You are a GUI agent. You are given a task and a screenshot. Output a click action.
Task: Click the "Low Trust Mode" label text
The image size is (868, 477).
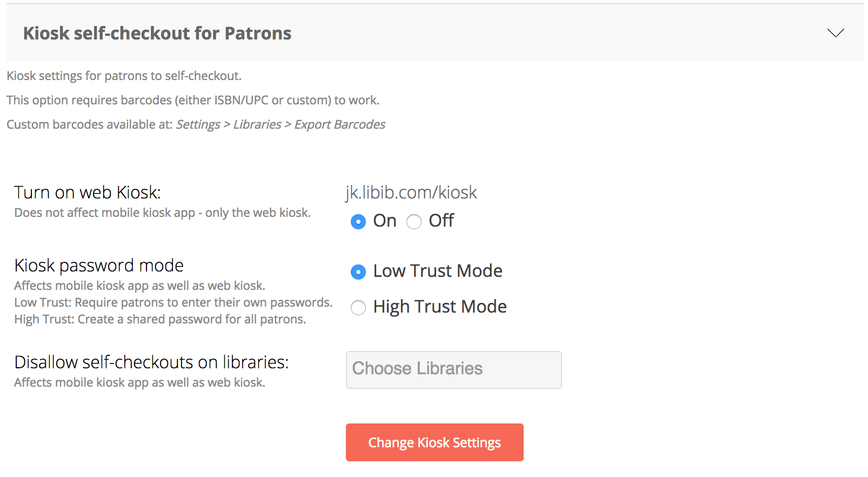pos(438,271)
